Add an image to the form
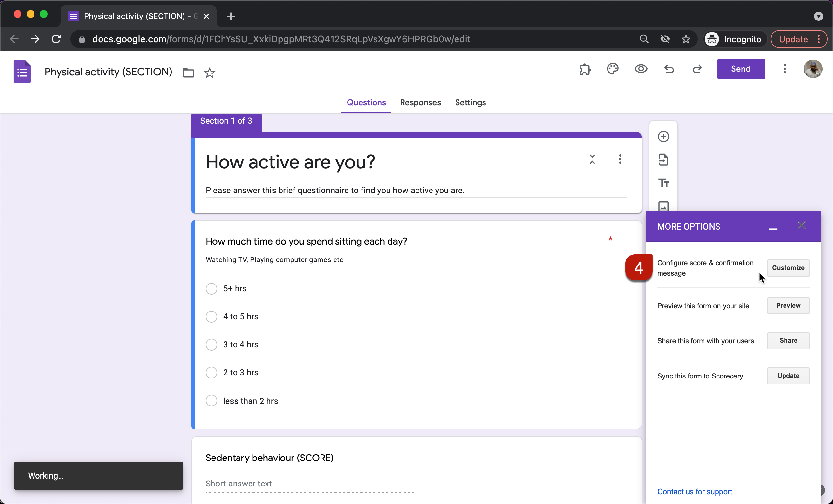The image size is (833, 504). (663, 206)
